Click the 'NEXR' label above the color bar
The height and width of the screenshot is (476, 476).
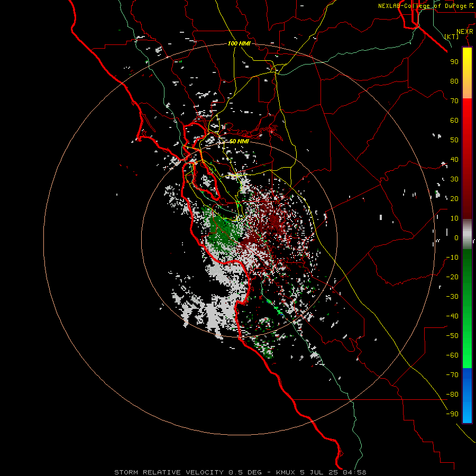click(x=465, y=32)
